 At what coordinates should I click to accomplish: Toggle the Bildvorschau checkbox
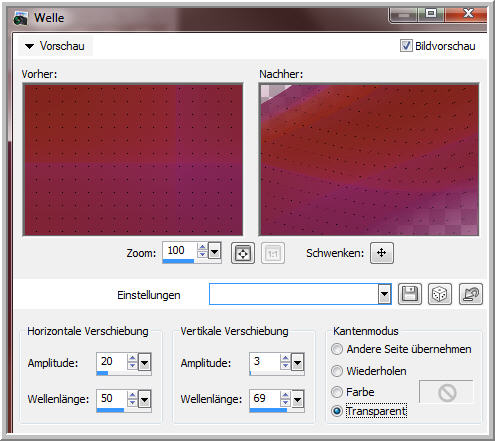(406, 46)
